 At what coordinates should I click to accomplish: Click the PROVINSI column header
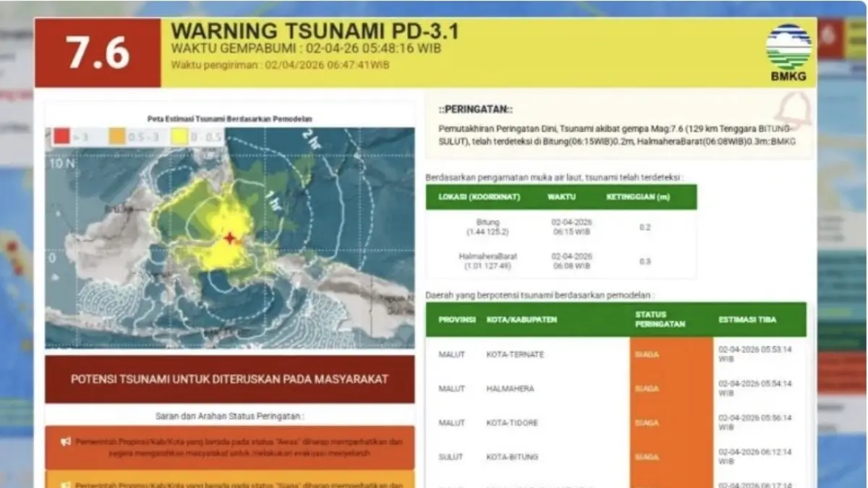(457, 319)
